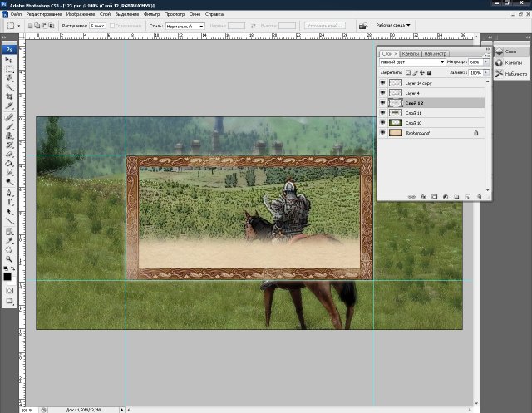
Task: Click the link layers icon at panel bottom
Action: [411, 197]
